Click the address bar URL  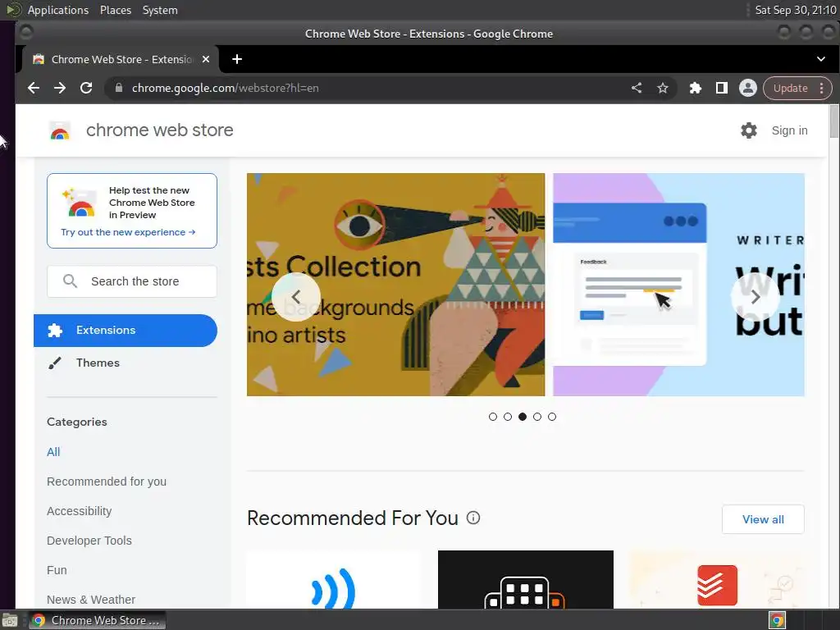point(225,88)
